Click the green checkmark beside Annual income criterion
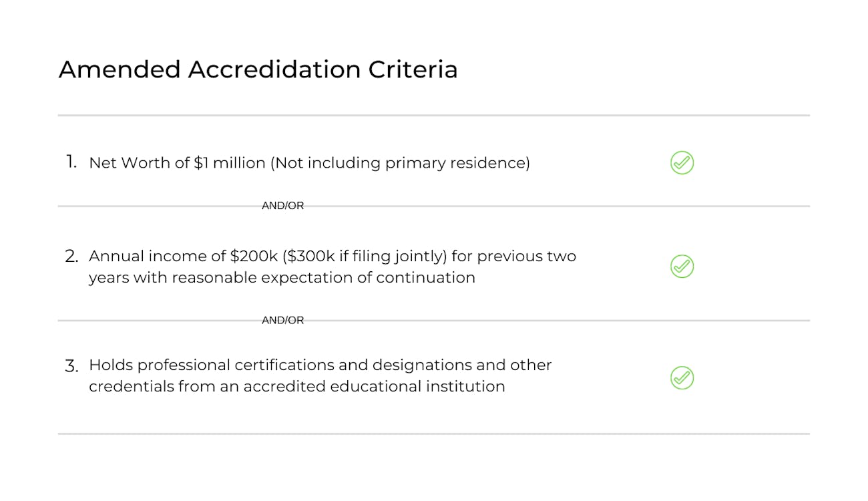The image size is (868, 501). coord(682,266)
